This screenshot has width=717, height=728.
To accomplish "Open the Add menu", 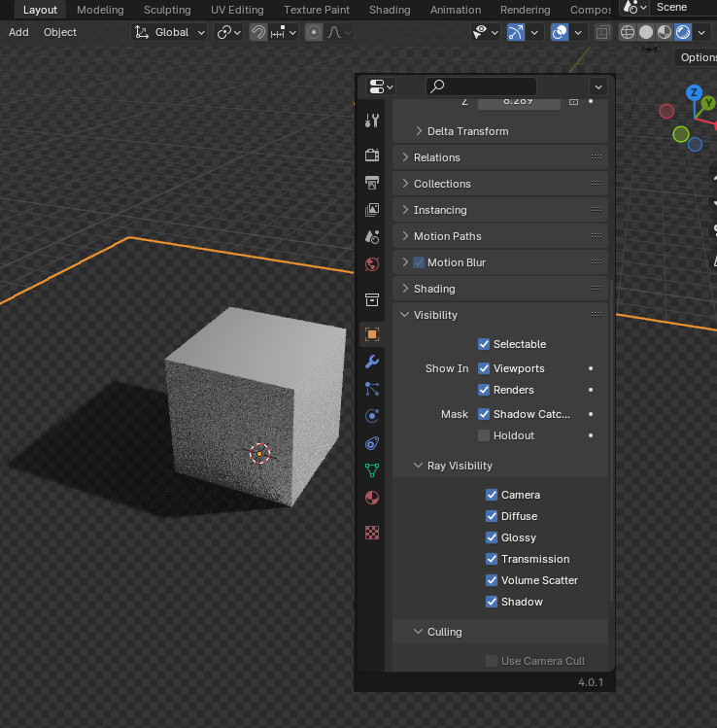I will [18, 32].
